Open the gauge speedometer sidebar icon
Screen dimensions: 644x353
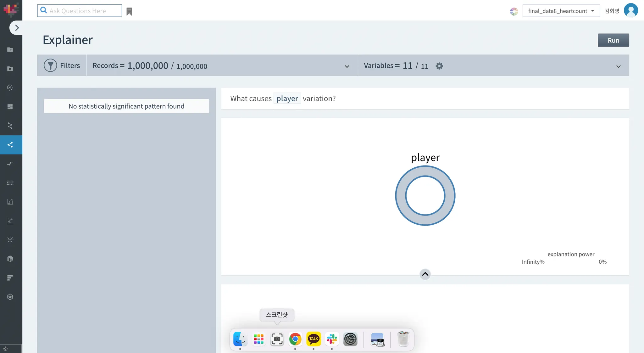[10, 88]
